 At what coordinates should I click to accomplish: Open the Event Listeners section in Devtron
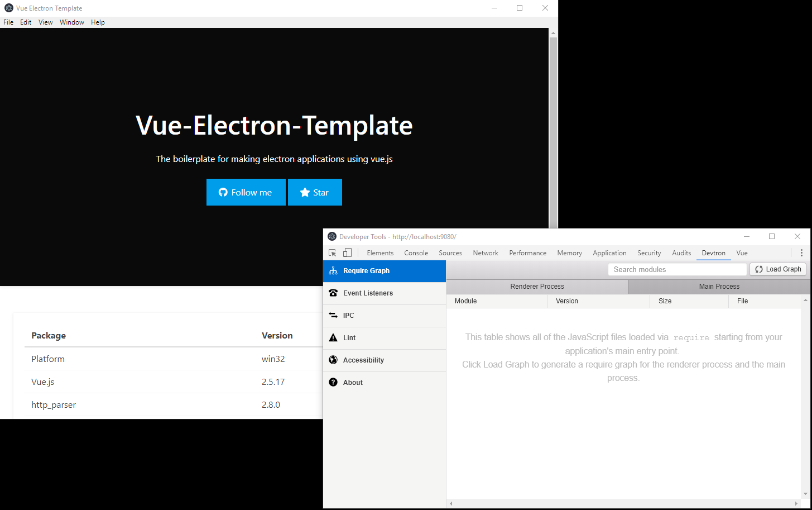[385, 293]
